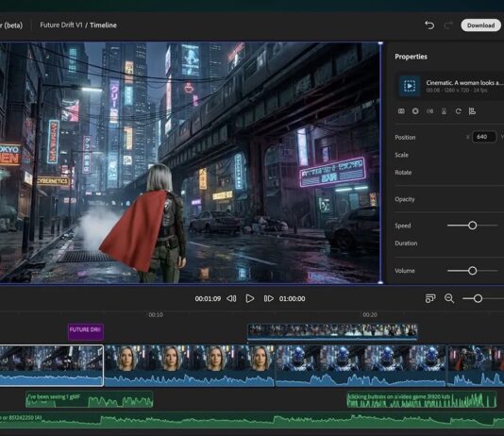Click the total duration 01:00:00
The image size is (504, 436).
pyautogui.click(x=292, y=298)
